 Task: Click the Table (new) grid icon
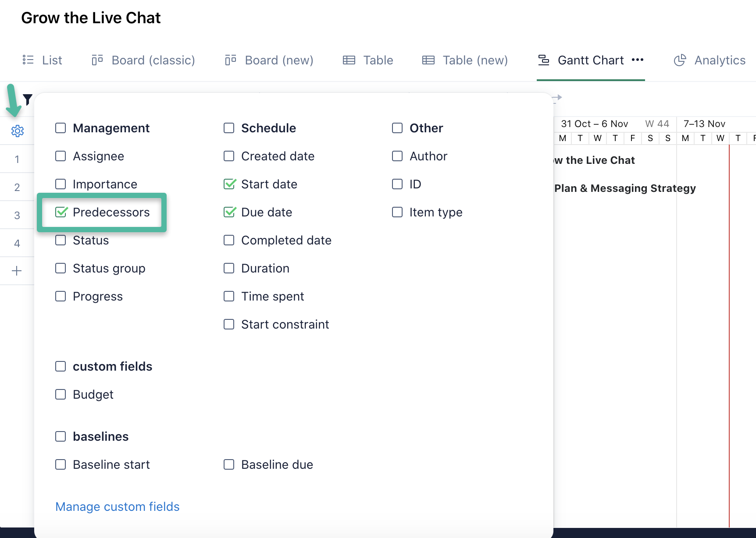428,60
